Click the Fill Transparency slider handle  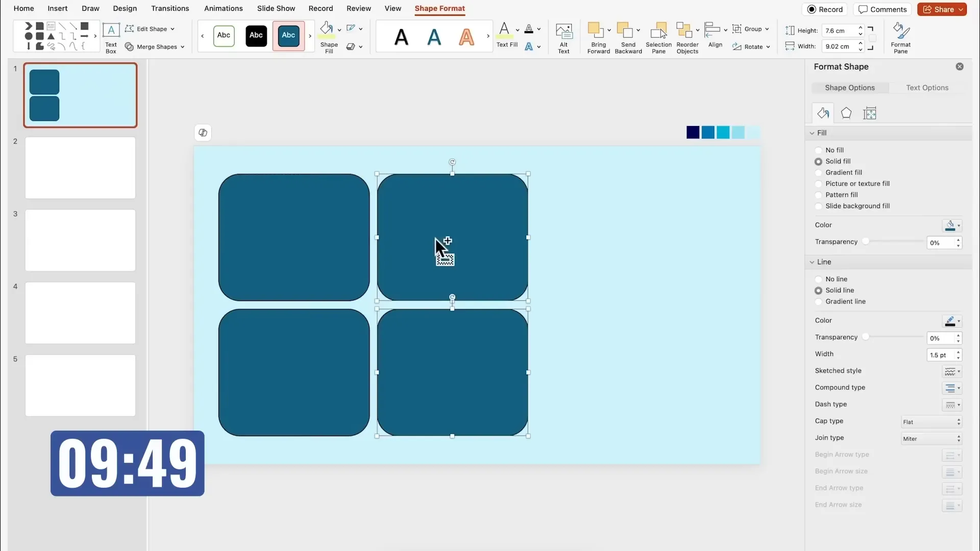866,241
